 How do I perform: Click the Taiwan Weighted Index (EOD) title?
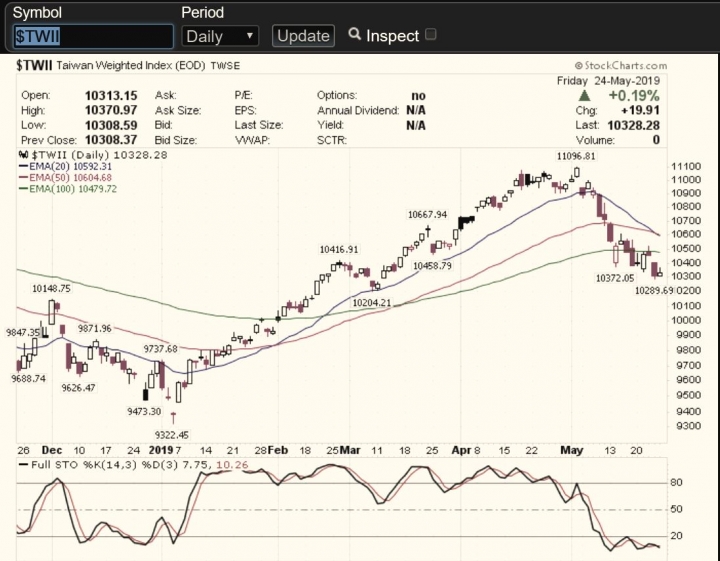[130, 66]
